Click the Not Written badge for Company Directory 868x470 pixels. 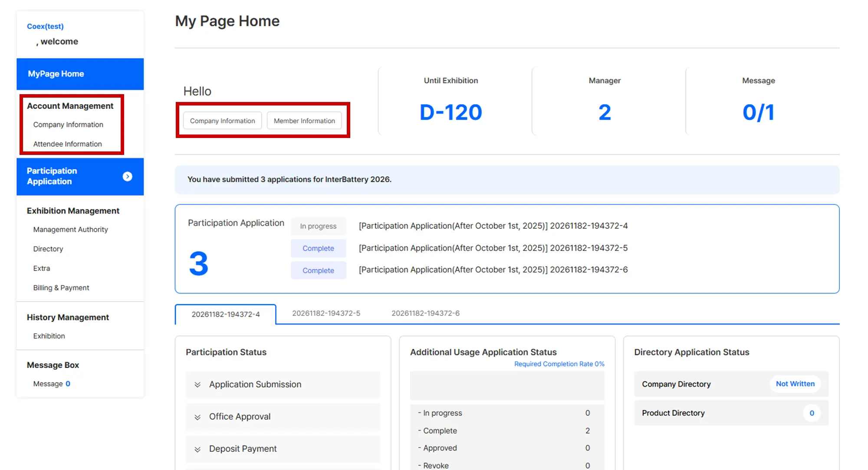(x=795, y=384)
